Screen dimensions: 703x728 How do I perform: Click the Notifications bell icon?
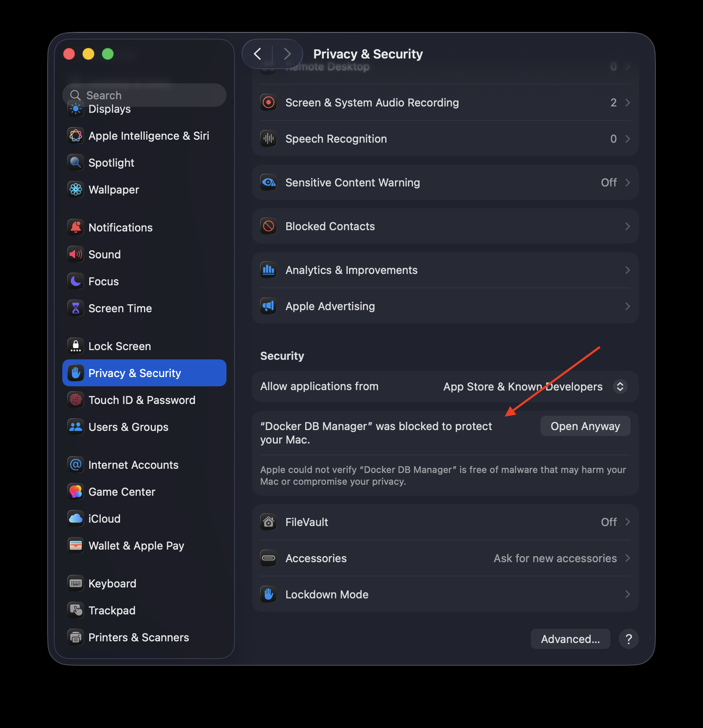(x=76, y=227)
